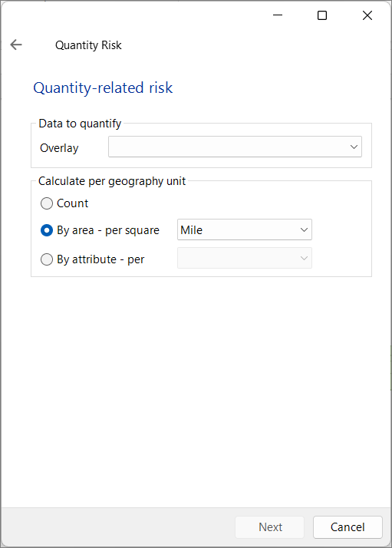Cancel the Quantity Risk wizard
This screenshot has height=548, width=392.
(348, 527)
